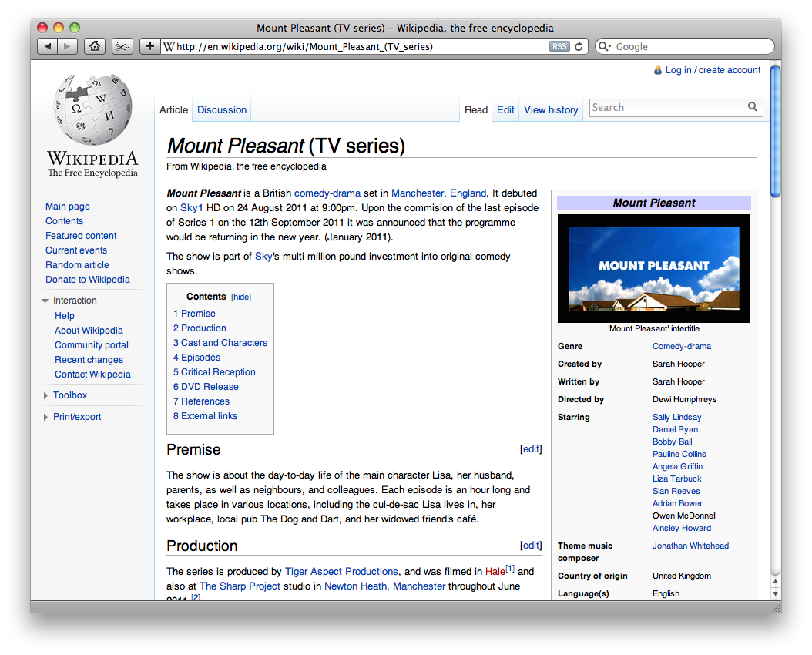Image resolution: width=812 pixels, height=655 pixels.
Task: Open Featured content link
Action: point(81,236)
